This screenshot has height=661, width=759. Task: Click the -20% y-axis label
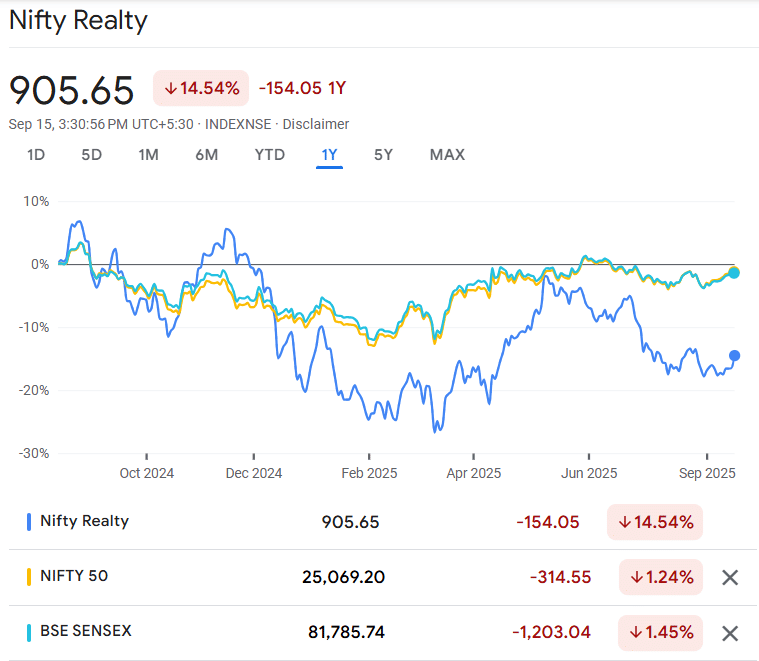[x=34, y=390]
